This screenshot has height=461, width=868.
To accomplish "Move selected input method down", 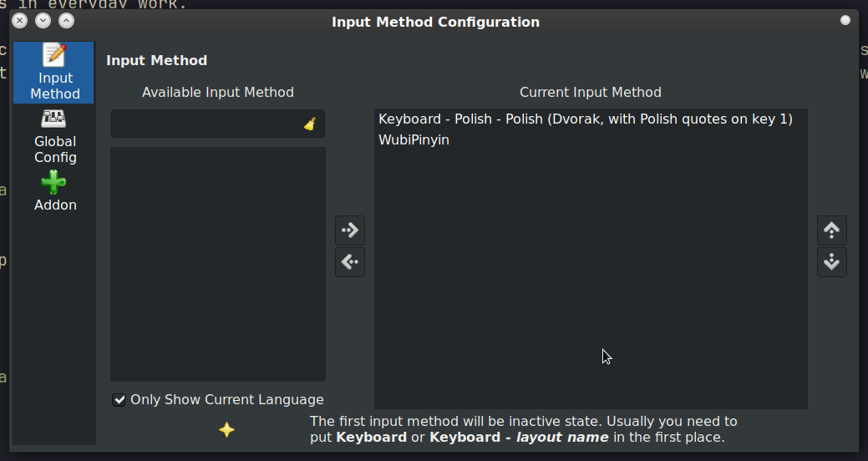I will coord(831,262).
